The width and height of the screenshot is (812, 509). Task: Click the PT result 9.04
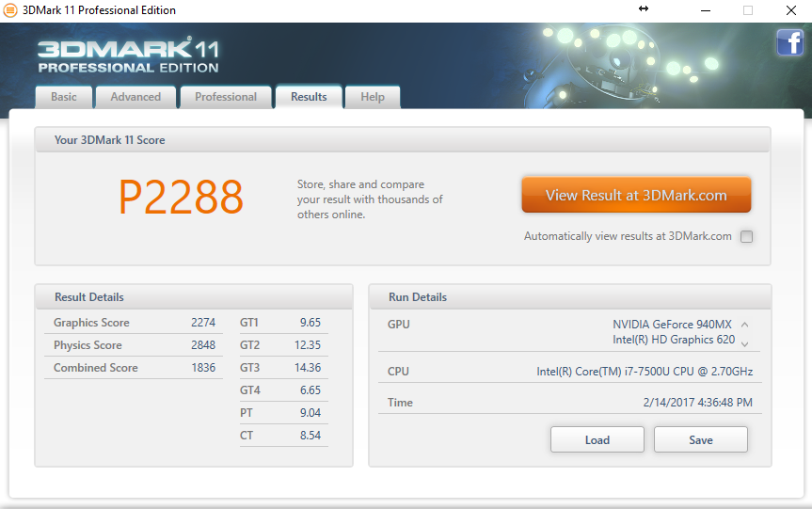pyautogui.click(x=310, y=413)
